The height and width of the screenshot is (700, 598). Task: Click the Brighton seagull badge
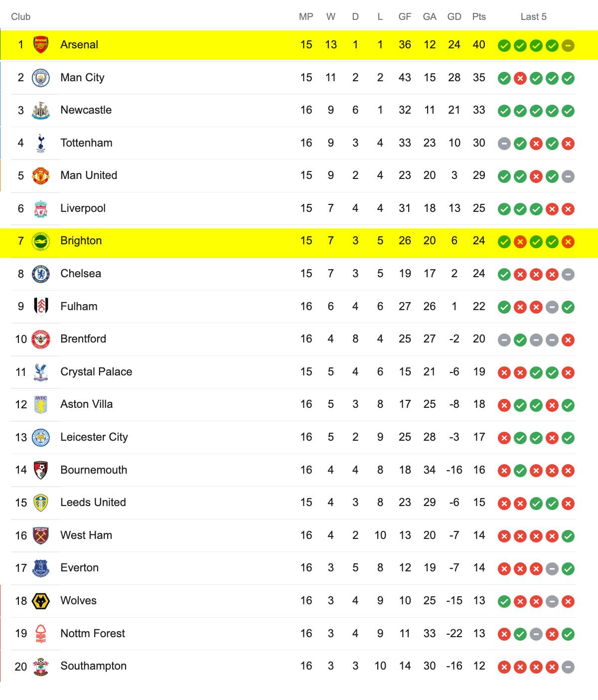[41, 241]
